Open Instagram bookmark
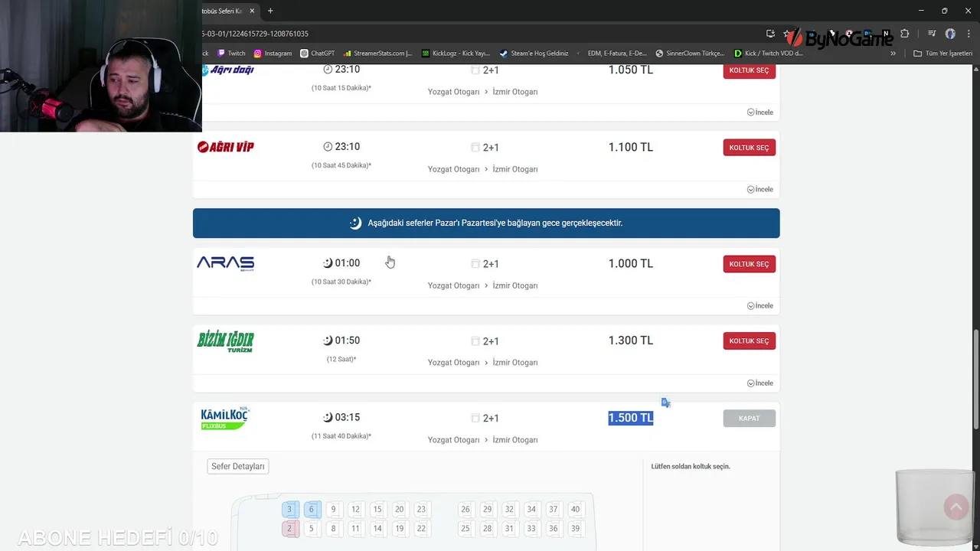The height and width of the screenshot is (551, 980). pos(273,54)
